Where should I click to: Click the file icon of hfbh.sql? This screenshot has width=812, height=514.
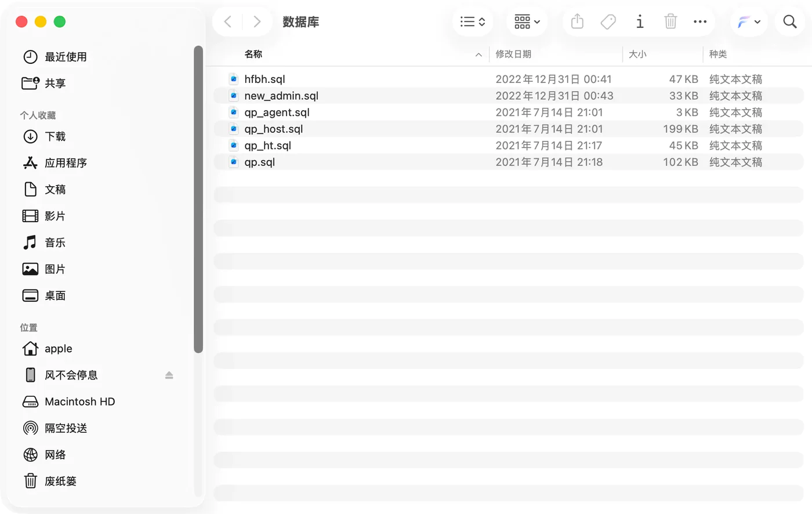click(x=233, y=79)
